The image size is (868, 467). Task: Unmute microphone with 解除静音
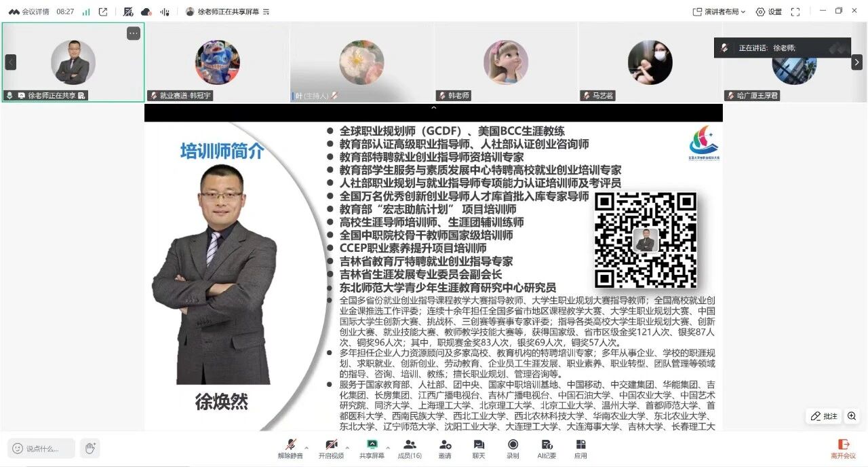click(x=290, y=448)
